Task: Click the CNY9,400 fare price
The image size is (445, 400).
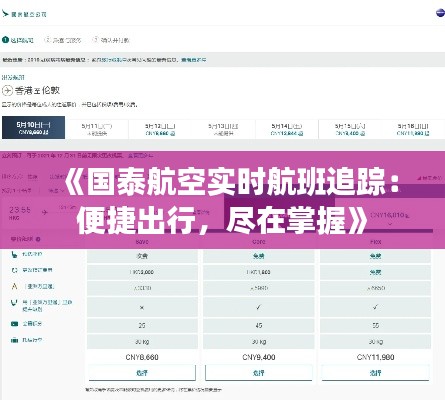Action: tap(259, 357)
